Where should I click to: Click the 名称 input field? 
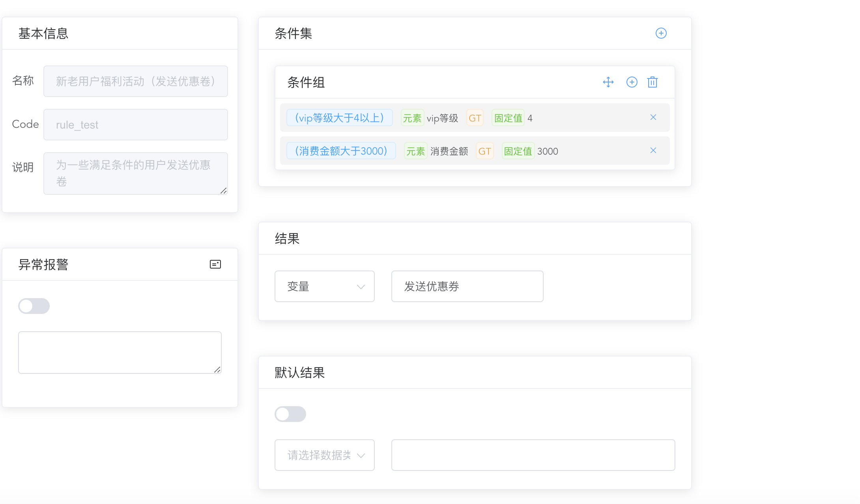[135, 81]
